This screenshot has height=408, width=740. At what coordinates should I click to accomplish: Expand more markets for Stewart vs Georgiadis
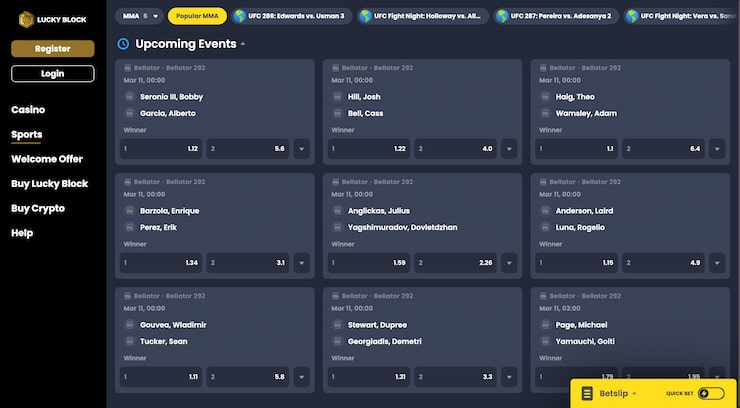click(509, 377)
